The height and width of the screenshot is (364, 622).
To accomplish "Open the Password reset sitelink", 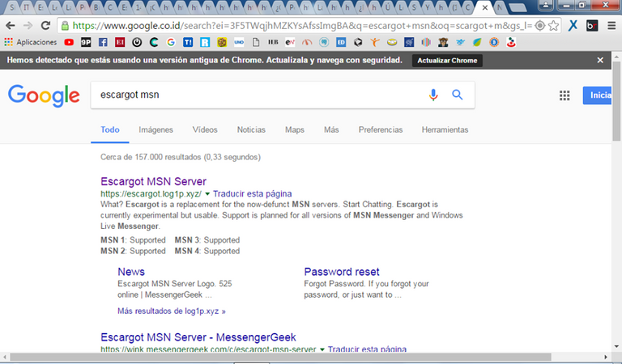I will [342, 272].
